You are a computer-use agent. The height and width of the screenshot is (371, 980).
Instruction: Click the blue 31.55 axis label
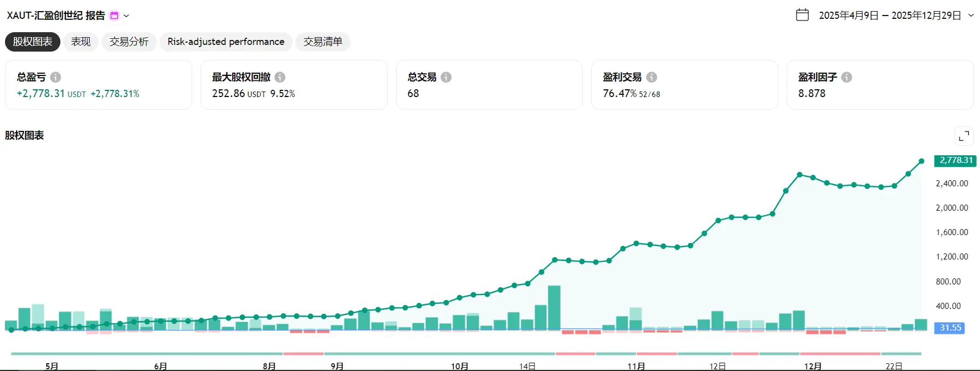pos(950,328)
